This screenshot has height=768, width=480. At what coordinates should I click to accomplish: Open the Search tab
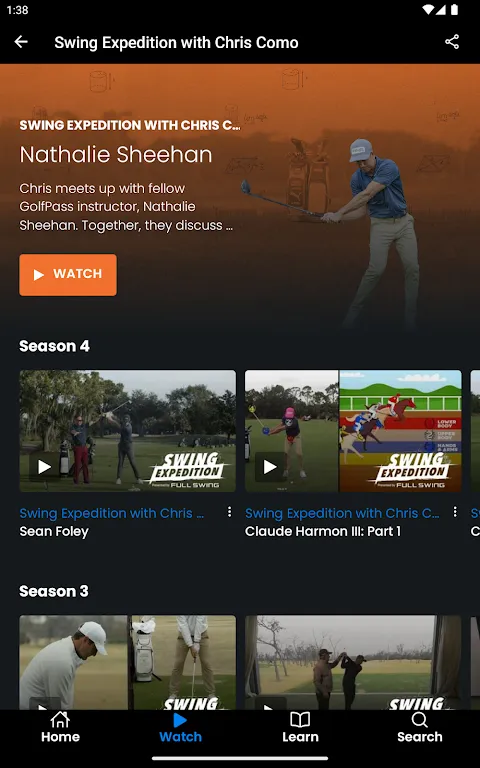click(x=420, y=728)
